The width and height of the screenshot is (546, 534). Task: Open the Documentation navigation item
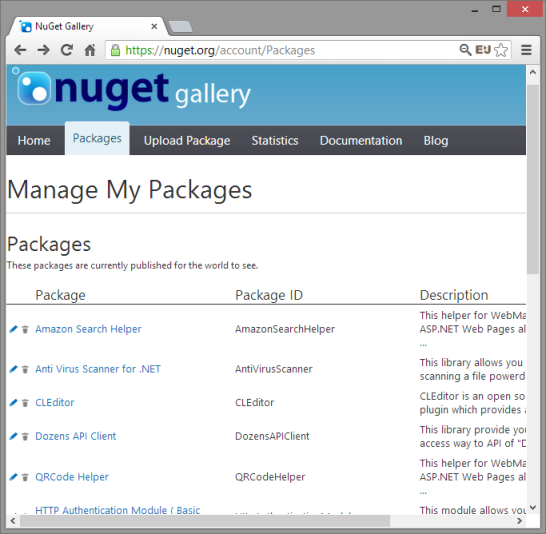click(x=361, y=141)
